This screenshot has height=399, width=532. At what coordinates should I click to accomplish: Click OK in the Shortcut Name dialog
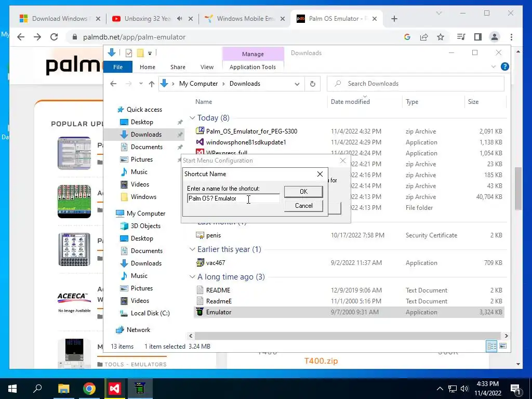point(303,192)
